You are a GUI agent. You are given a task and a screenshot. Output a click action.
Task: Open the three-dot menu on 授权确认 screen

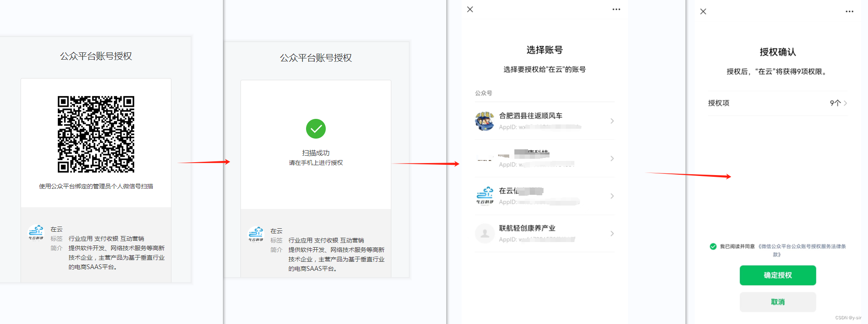pyautogui.click(x=850, y=11)
